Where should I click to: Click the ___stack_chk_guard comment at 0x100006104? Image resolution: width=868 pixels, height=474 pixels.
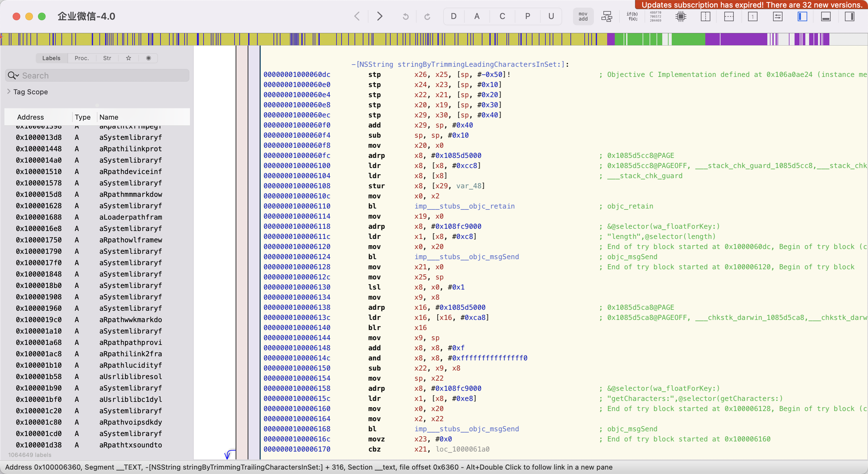pyautogui.click(x=645, y=176)
